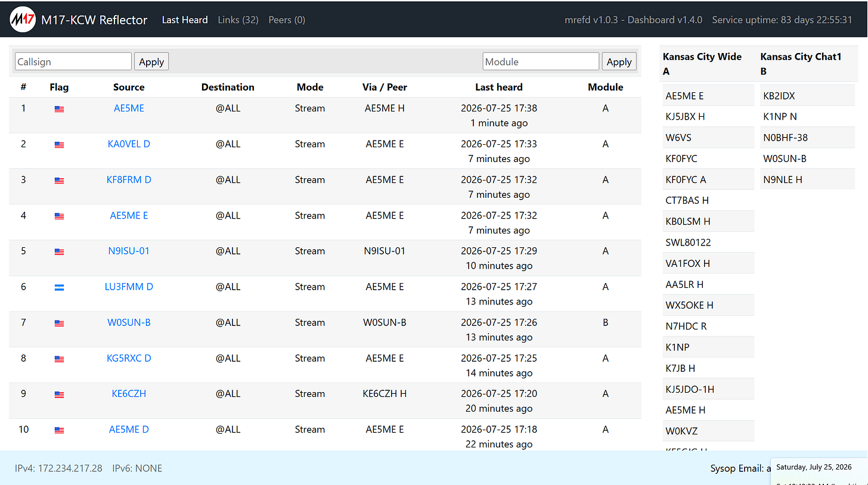Open the Peers (0) tab
This screenshot has height=485, width=868.
(x=287, y=20)
